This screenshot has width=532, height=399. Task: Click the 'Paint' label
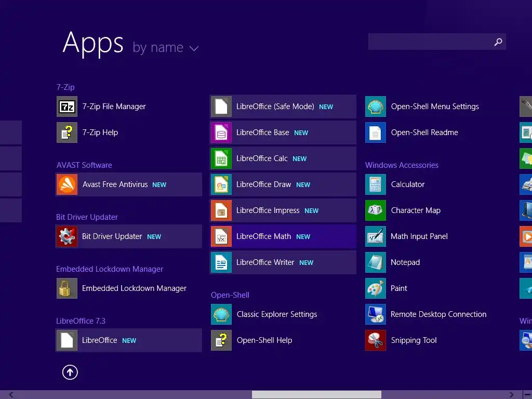(398, 288)
